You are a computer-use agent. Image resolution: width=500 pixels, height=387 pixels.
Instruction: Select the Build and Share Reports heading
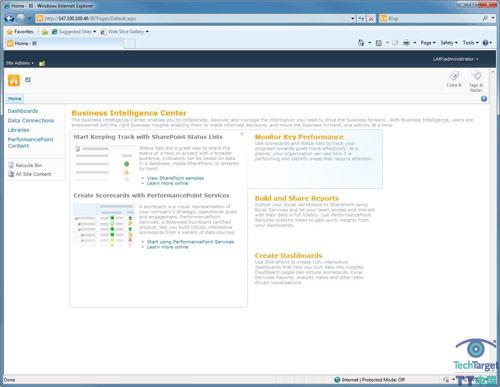coord(297,198)
